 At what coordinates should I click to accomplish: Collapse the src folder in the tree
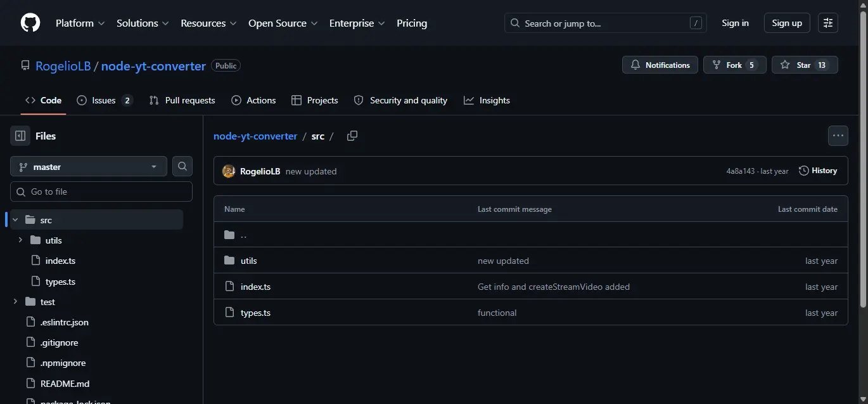tap(15, 220)
